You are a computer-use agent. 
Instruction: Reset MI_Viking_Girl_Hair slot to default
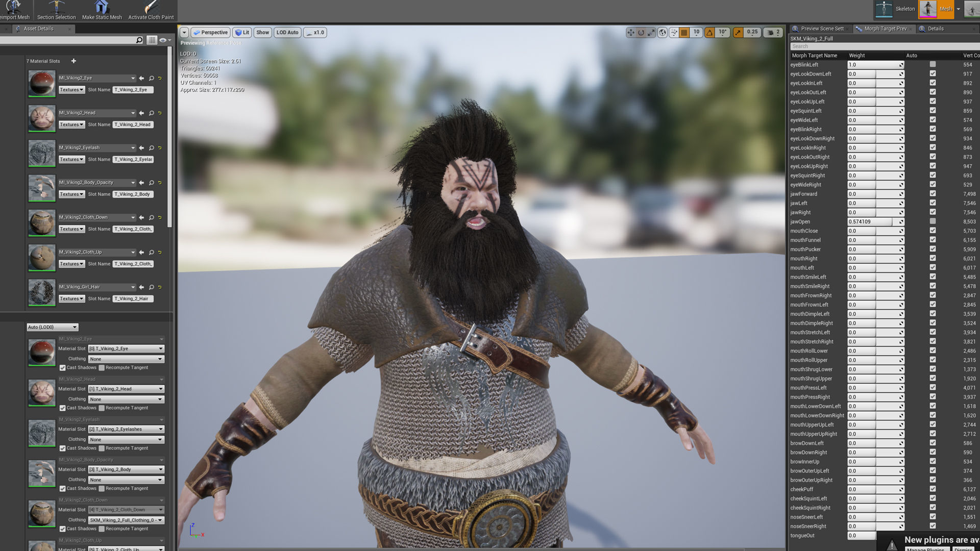pyautogui.click(x=160, y=287)
